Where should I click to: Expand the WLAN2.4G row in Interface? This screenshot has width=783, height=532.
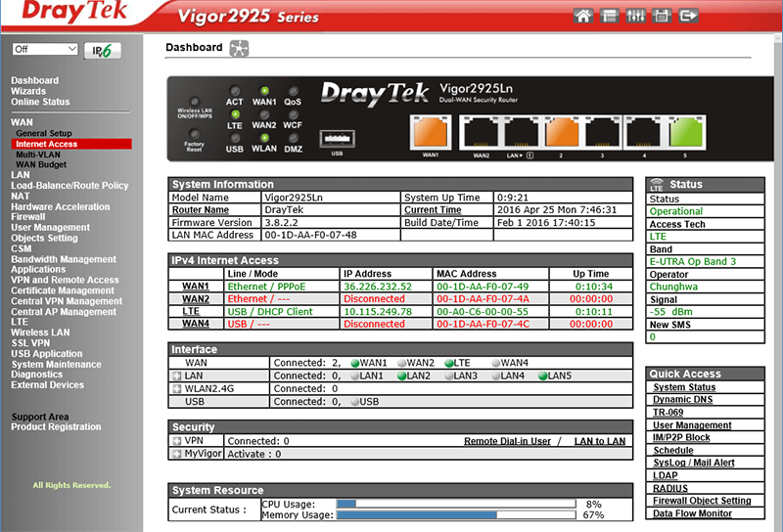pyautogui.click(x=177, y=389)
